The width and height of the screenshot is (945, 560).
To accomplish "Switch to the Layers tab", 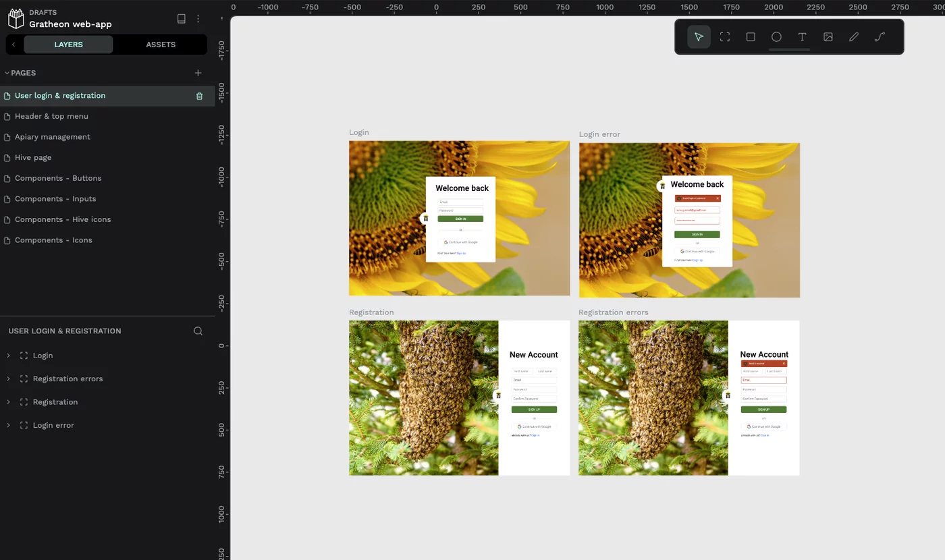I will click(x=68, y=45).
